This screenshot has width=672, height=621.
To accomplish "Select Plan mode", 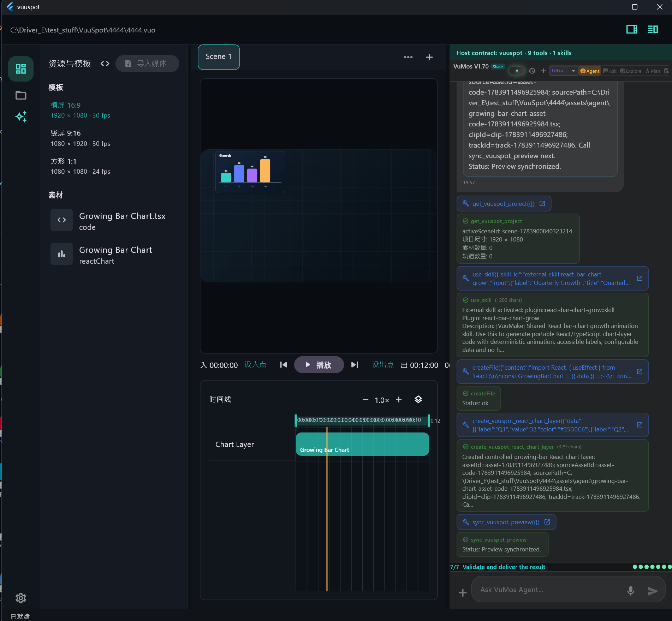I will pos(653,71).
